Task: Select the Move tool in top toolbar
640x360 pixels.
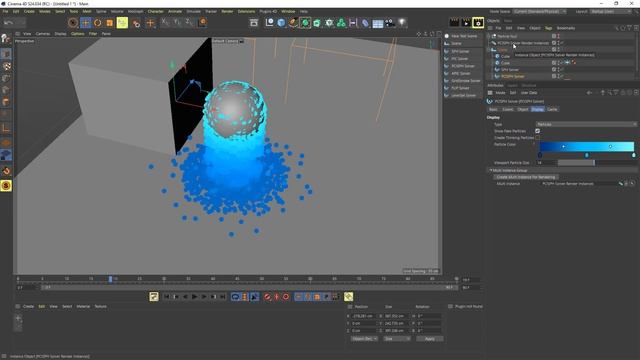Action: pos(85,23)
